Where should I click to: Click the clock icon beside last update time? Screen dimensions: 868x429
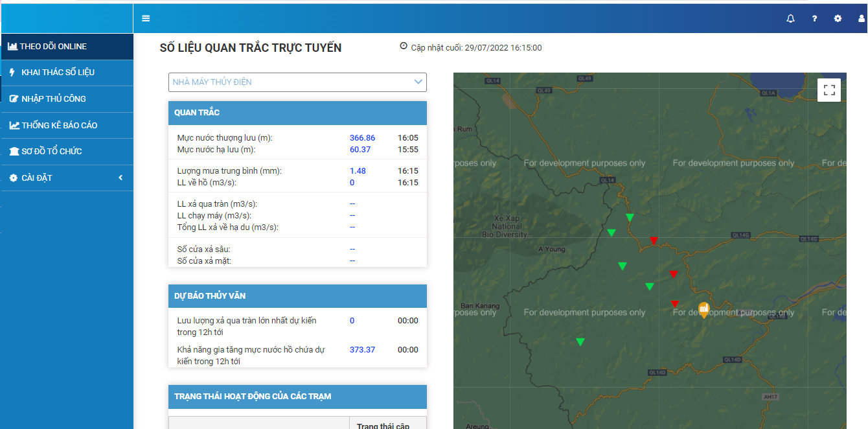point(404,47)
